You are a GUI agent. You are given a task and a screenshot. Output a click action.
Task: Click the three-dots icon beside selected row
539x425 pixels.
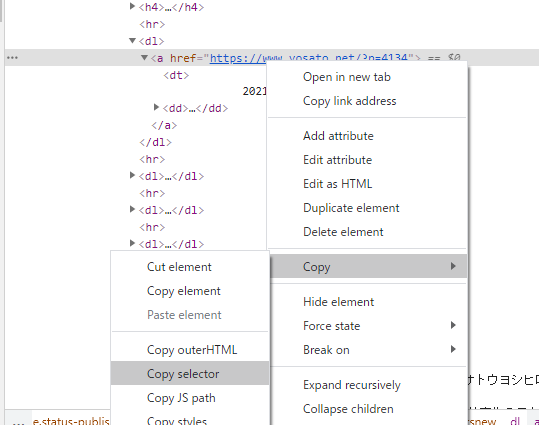12,58
